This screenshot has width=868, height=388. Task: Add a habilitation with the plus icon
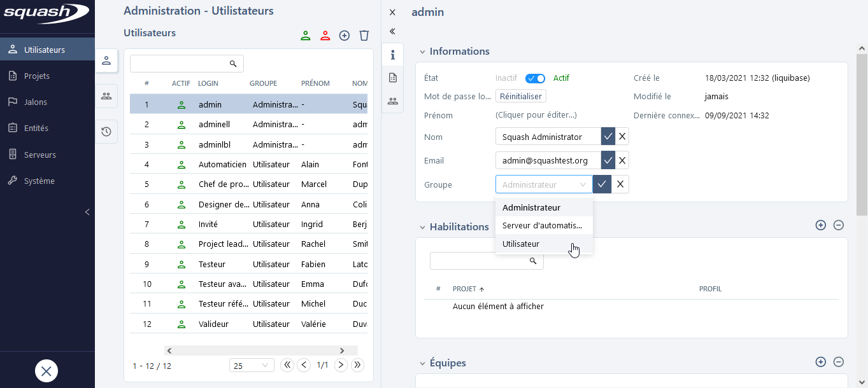point(820,225)
